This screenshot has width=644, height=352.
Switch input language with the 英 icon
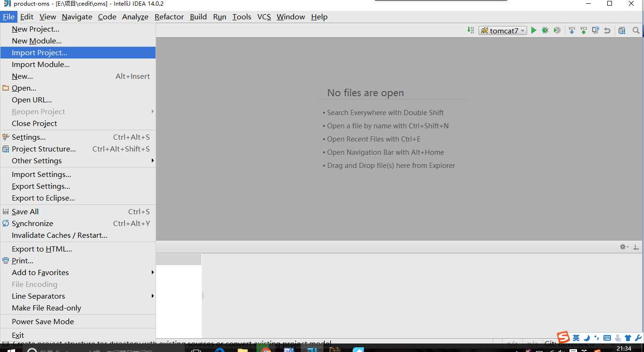pyautogui.click(x=576, y=338)
